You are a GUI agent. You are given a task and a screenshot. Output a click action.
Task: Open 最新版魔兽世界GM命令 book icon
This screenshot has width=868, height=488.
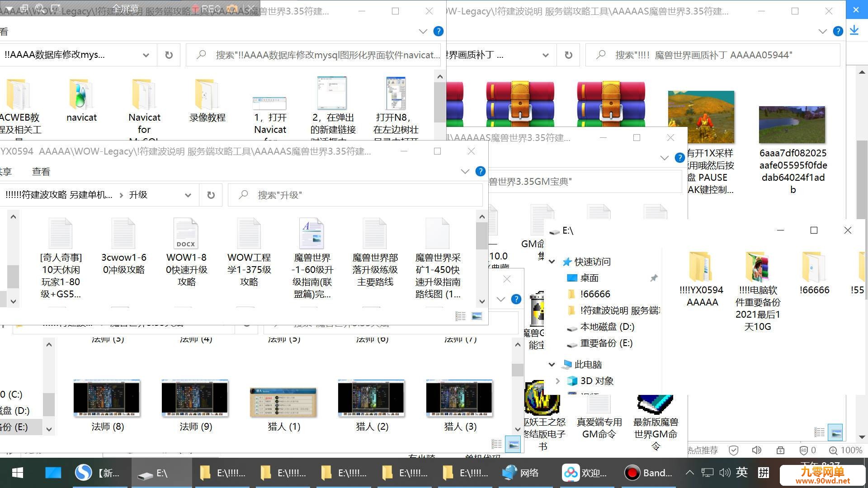[x=655, y=405]
